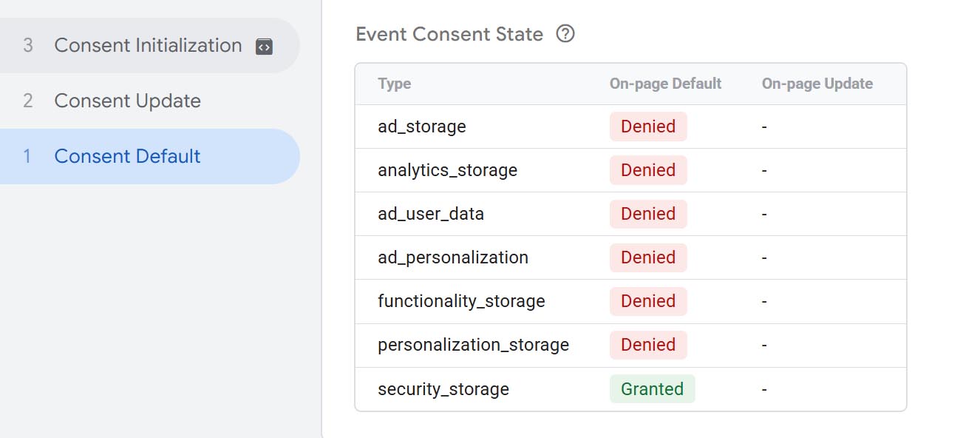Click the code icon beside Consent Initialization

(x=264, y=47)
